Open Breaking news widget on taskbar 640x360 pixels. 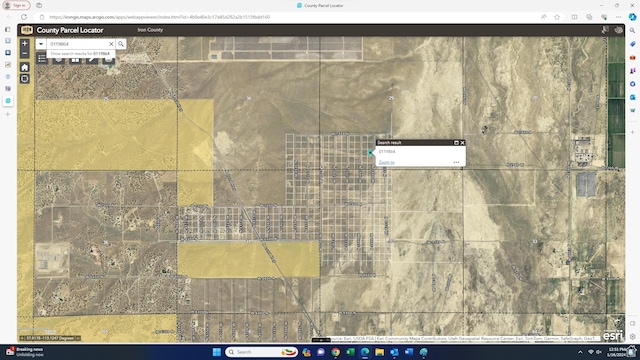24,352
